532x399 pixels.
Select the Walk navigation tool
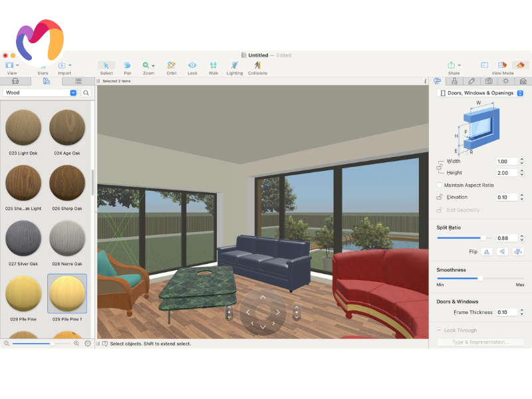tap(213, 66)
